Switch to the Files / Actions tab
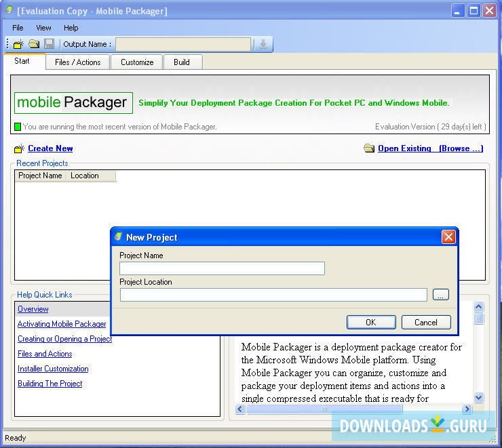The height and width of the screenshot is (448, 502). 78,62
